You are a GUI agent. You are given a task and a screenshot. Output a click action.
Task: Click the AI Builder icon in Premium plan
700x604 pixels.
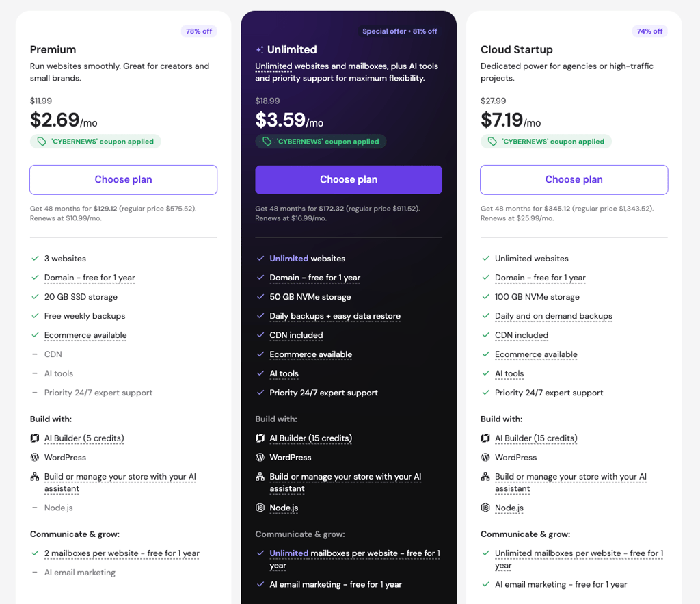click(34, 438)
